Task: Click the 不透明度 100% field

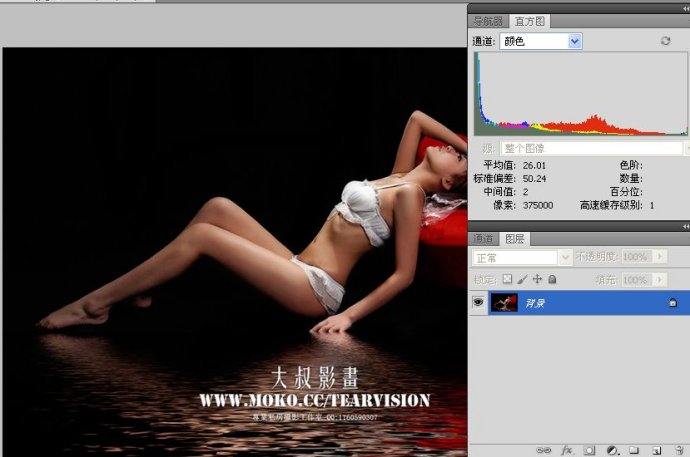Action: click(637, 256)
